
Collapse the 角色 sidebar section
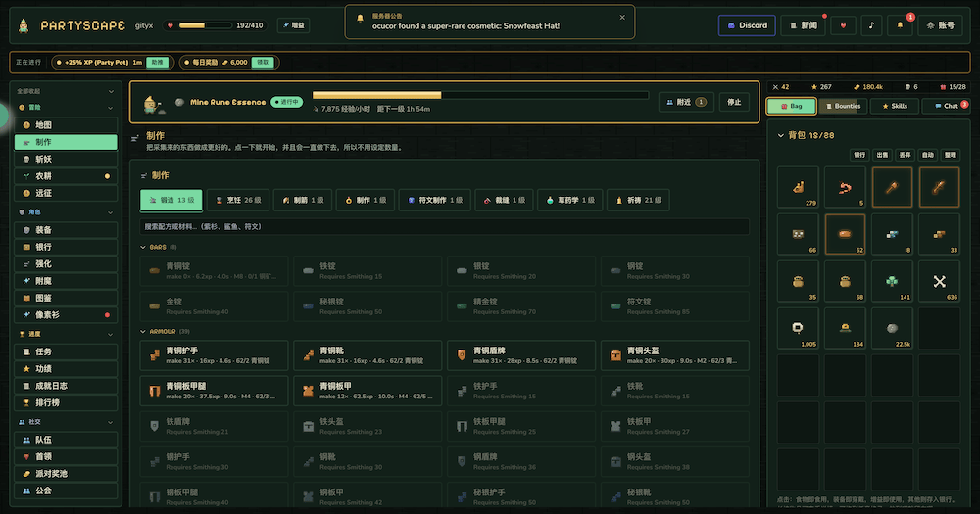tap(66, 212)
